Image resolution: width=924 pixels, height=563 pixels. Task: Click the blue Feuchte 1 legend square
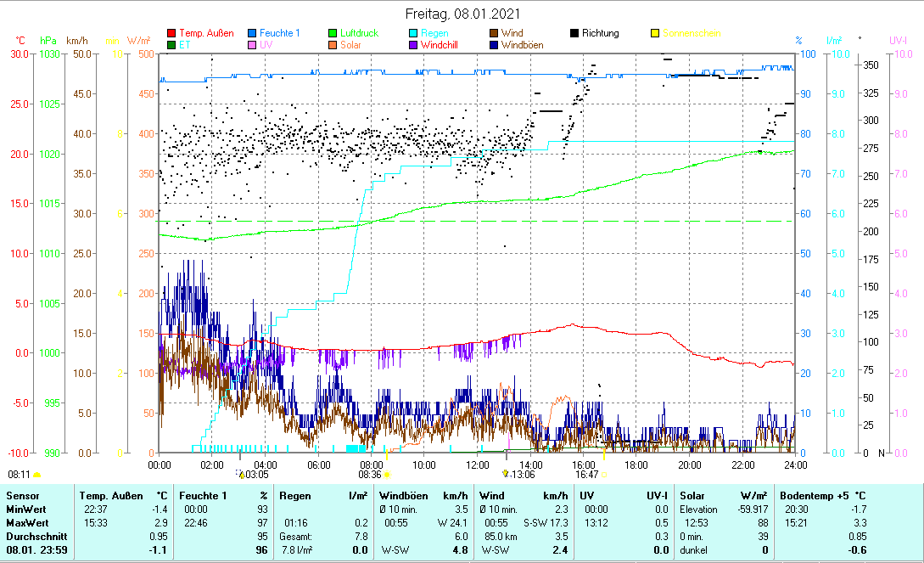(x=253, y=34)
